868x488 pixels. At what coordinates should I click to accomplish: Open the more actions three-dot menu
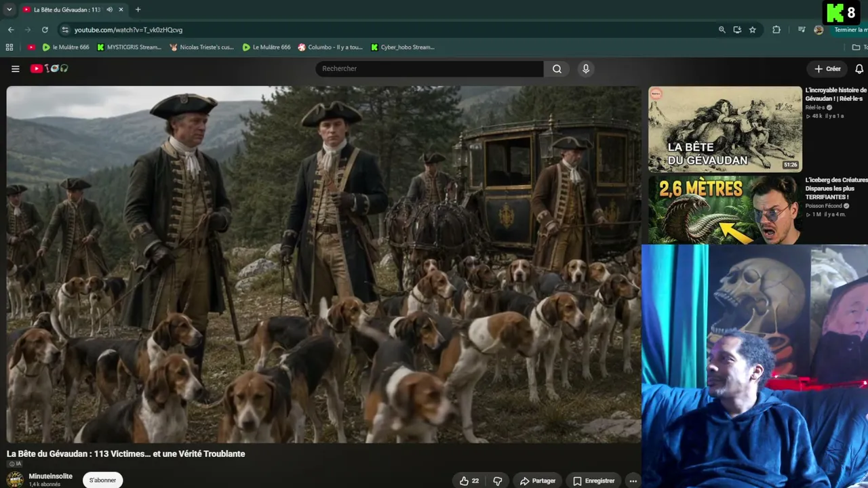pyautogui.click(x=633, y=481)
